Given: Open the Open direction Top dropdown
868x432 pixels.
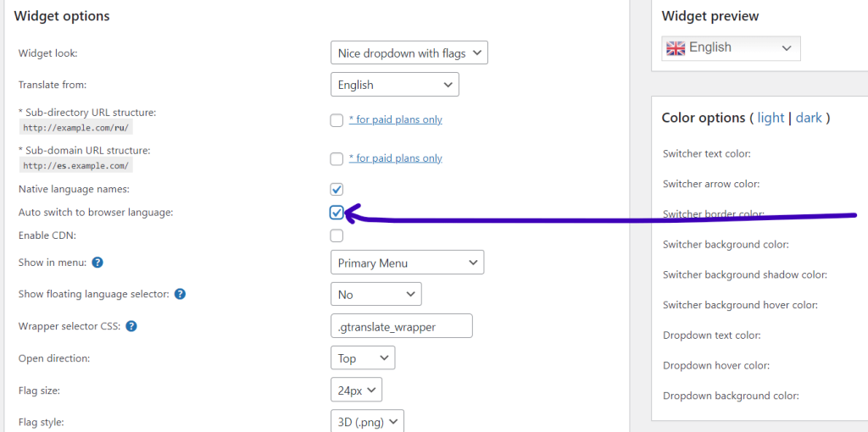Looking at the screenshot, I should (363, 357).
